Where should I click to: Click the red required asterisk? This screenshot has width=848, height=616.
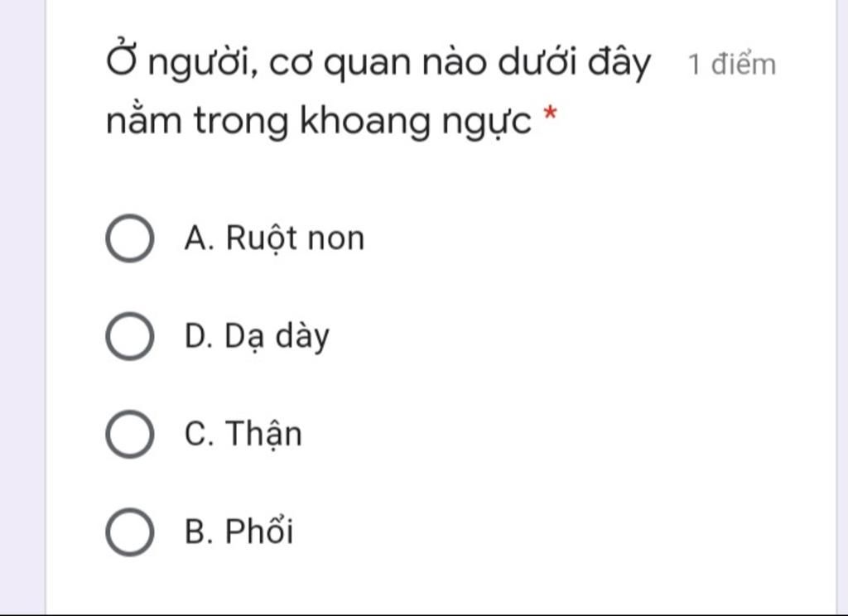click(550, 113)
